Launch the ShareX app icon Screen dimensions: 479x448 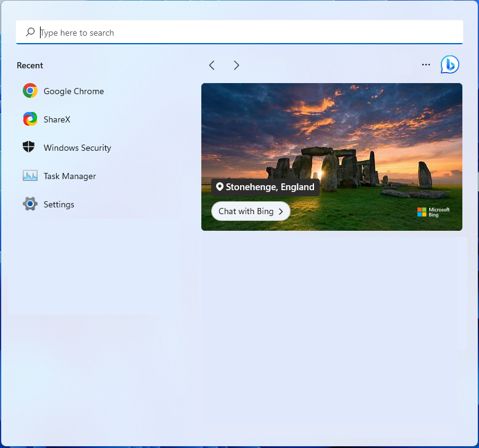pyautogui.click(x=30, y=119)
